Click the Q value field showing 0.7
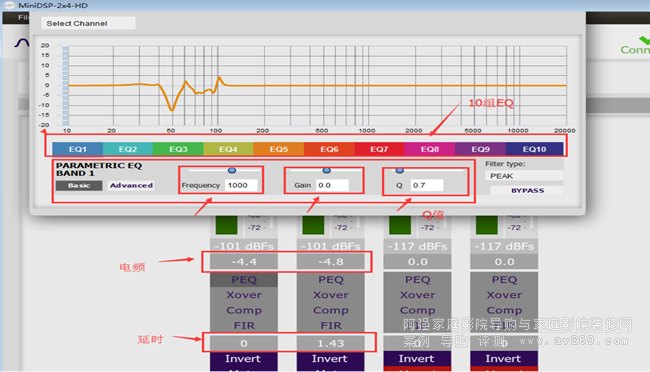The height and width of the screenshot is (372, 650). 427,185
